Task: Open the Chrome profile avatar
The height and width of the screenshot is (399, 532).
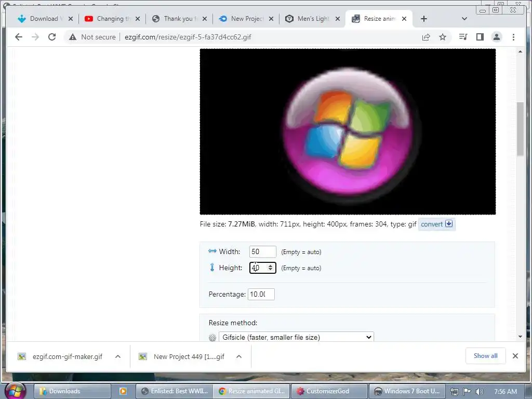Action: pyautogui.click(x=497, y=37)
